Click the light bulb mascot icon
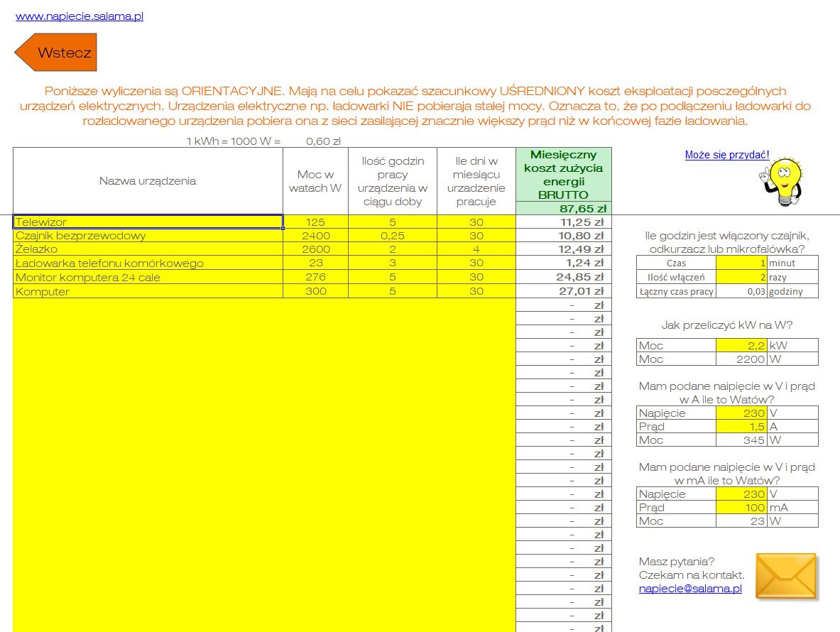The width and height of the screenshot is (840, 632). tap(782, 181)
